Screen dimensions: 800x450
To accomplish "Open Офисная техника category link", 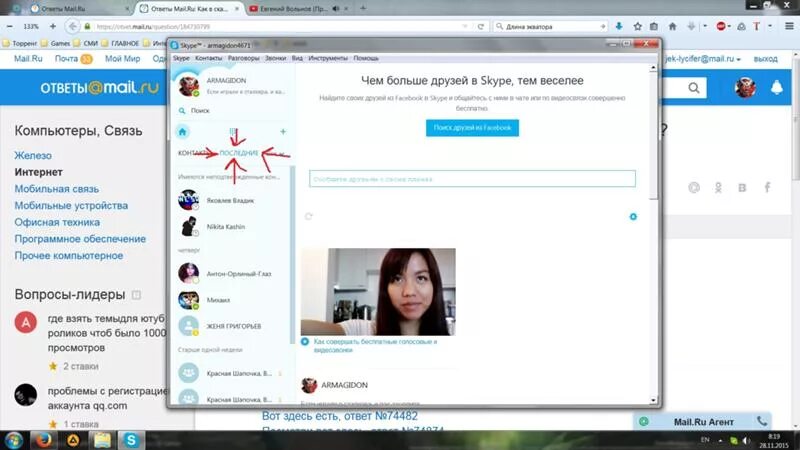I will pos(57,222).
